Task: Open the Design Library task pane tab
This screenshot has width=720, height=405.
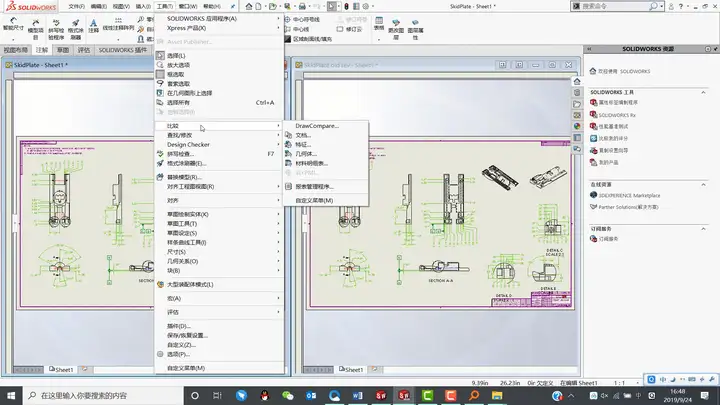Action: [577, 93]
